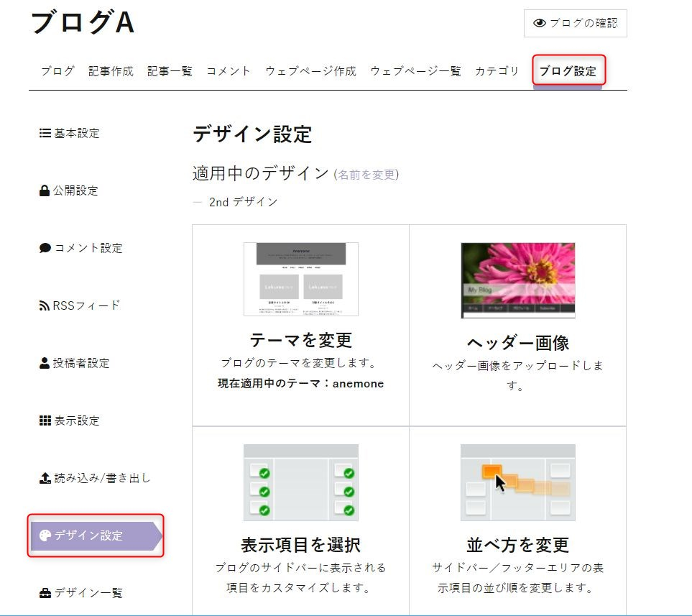Click the toolbox icon beside デザイン一覧
Image resolution: width=692 pixels, height=616 pixels.
tap(45, 592)
